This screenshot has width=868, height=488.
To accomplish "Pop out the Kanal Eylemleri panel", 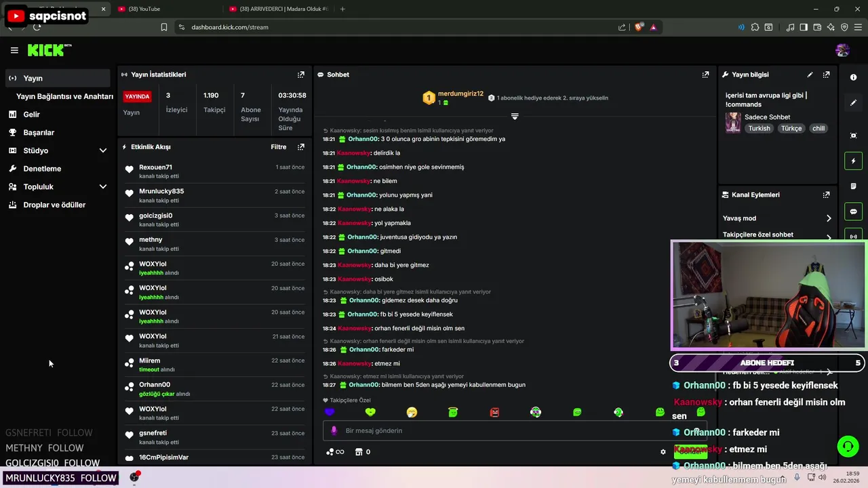I will pyautogui.click(x=826, y=195).
